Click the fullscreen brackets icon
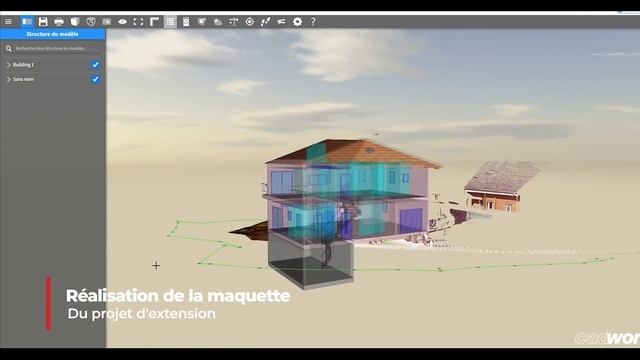Image resolution: width=640 pixels, height=360 pixels. point(138,22)
